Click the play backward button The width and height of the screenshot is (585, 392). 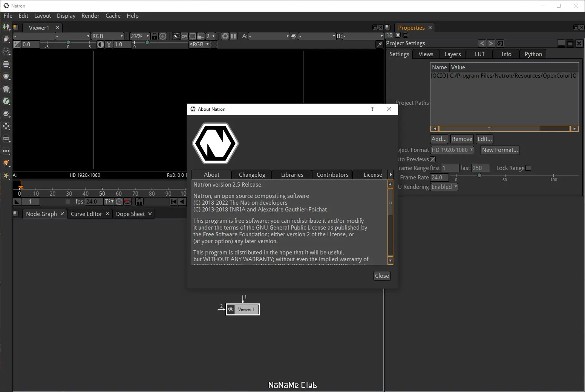(182, 202)
